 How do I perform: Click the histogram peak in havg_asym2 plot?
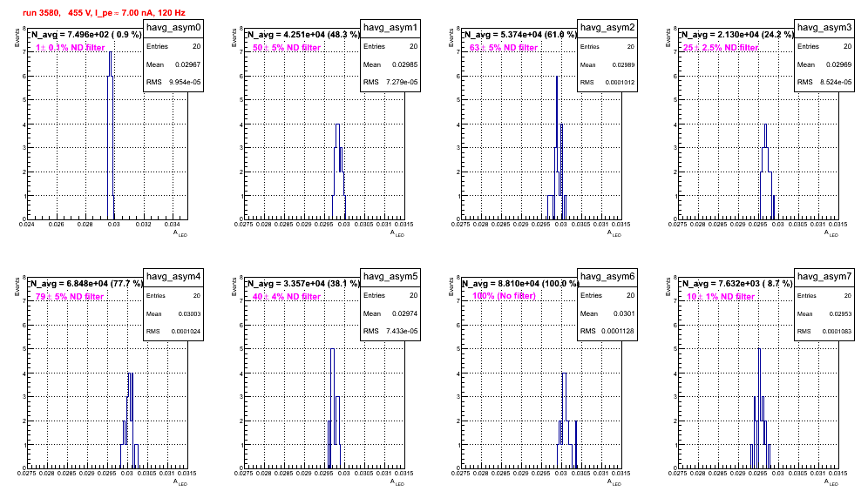tap(557, 77)
